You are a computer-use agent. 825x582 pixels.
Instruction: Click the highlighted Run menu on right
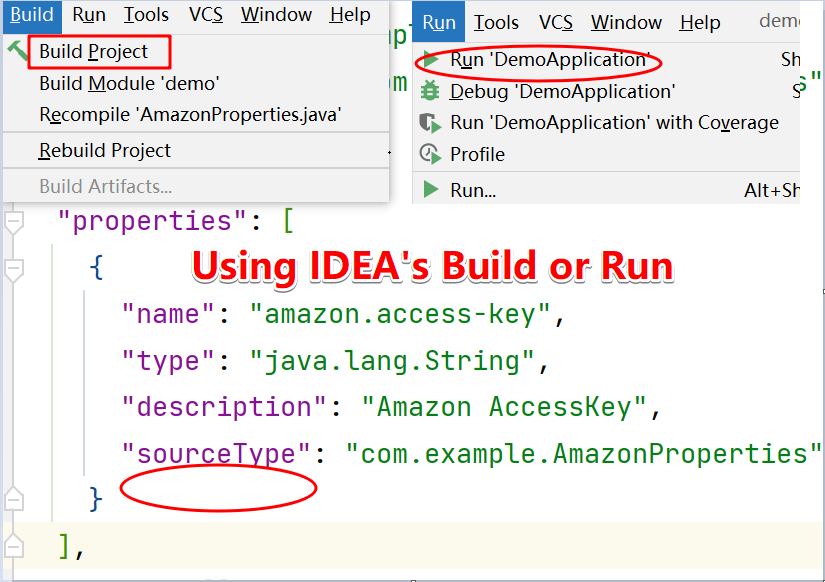[x=439, y=22]
